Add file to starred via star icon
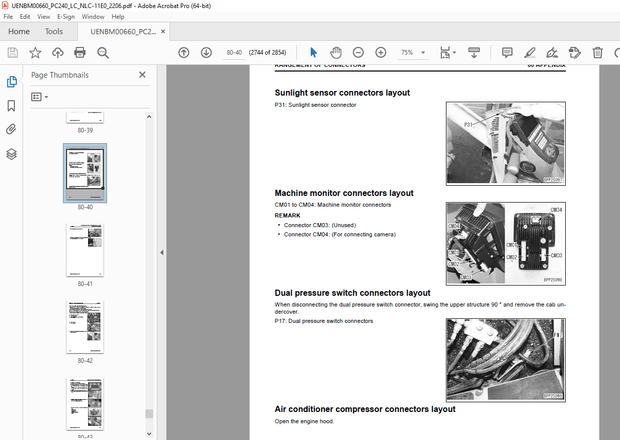 pyautogui.click(x=35, y=53)
